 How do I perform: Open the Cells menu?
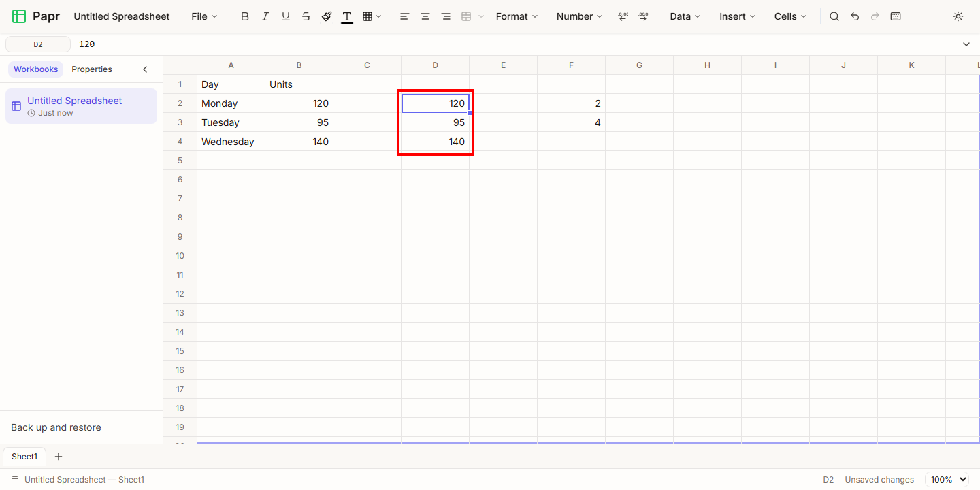[790, 16]
